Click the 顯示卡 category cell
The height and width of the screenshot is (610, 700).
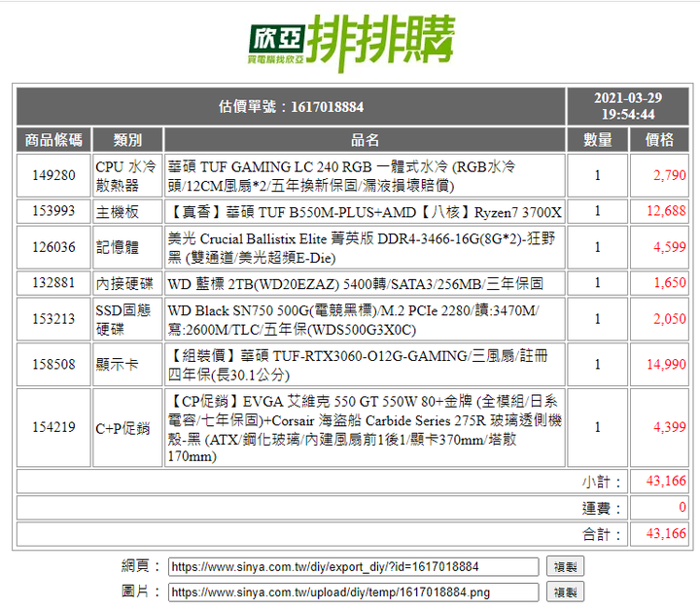127,364
